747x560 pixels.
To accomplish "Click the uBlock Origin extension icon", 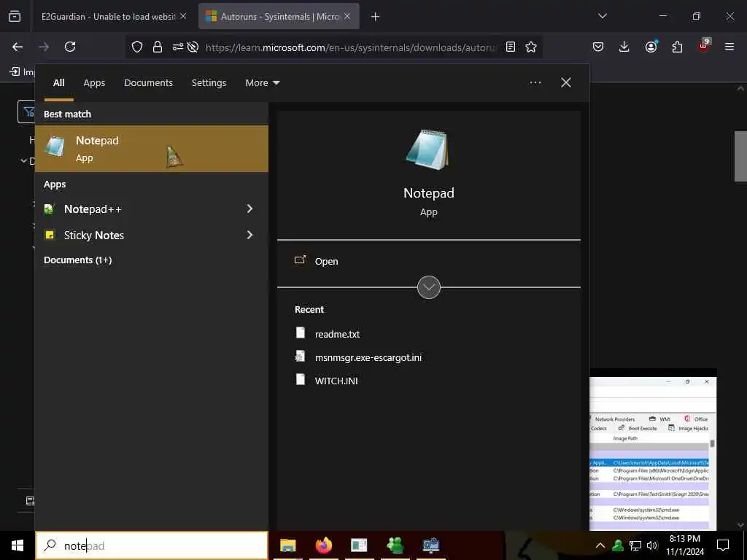I will (x=704, y=46).
